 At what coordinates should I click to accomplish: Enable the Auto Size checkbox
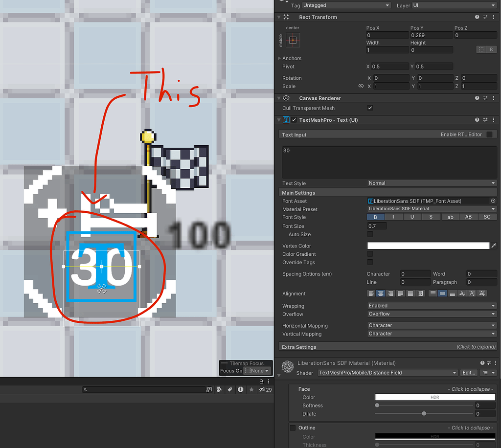(x=370, y=234)
